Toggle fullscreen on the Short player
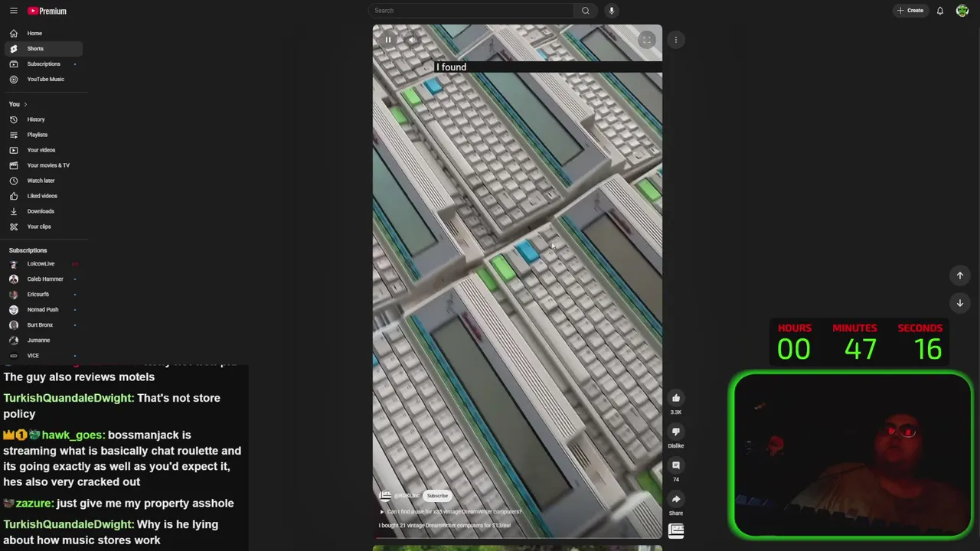This screenshot has width=980, height=551. tap(647, 40)
